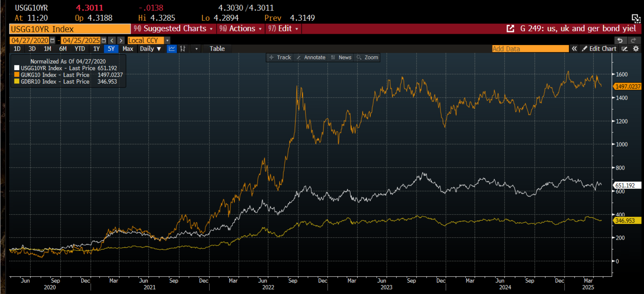Click the Normalized As Of 04/27/2020 legend title
Viewport: 644px width, 294px height.
click(68, 61)
